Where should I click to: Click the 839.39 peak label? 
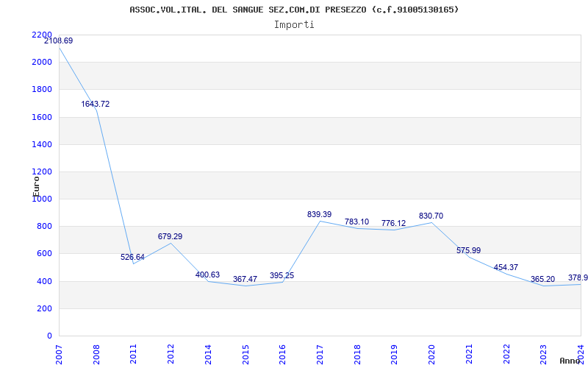tap(320, 214)
